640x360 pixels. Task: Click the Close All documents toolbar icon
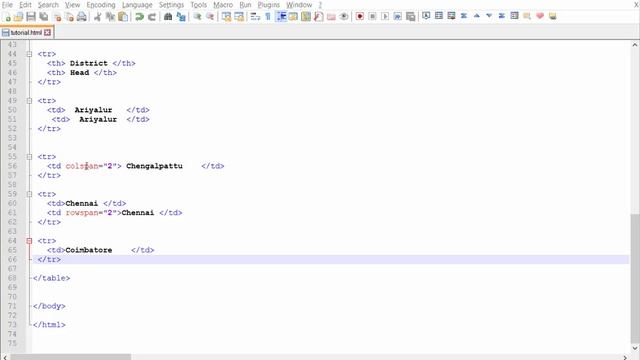tap(69, 17)
